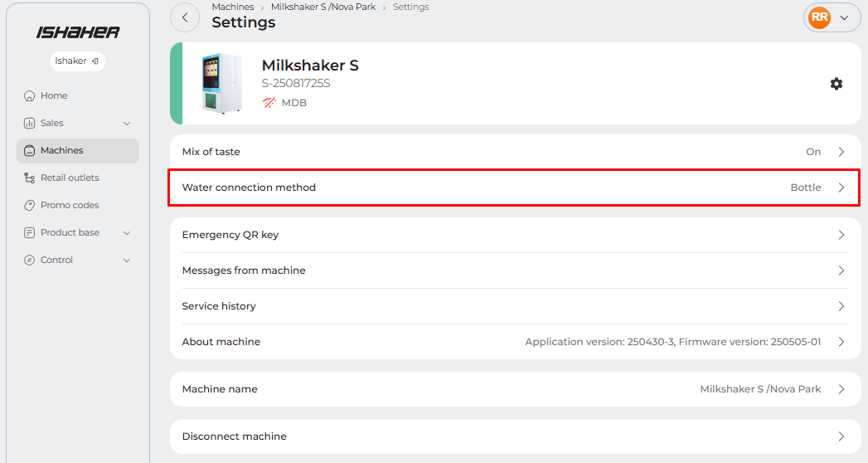868x463 pixels.
Task: Click the Ishaker logo
Action: [78, 32]
